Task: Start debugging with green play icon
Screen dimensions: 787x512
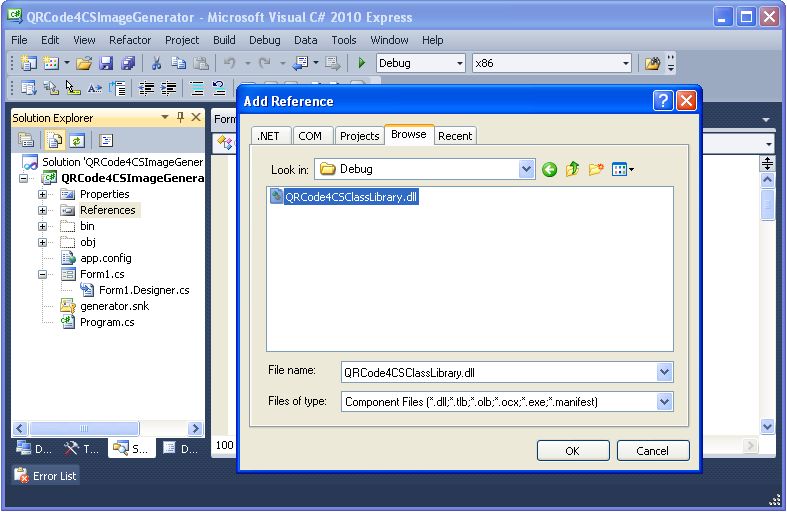Action: (x=361, y=63)
